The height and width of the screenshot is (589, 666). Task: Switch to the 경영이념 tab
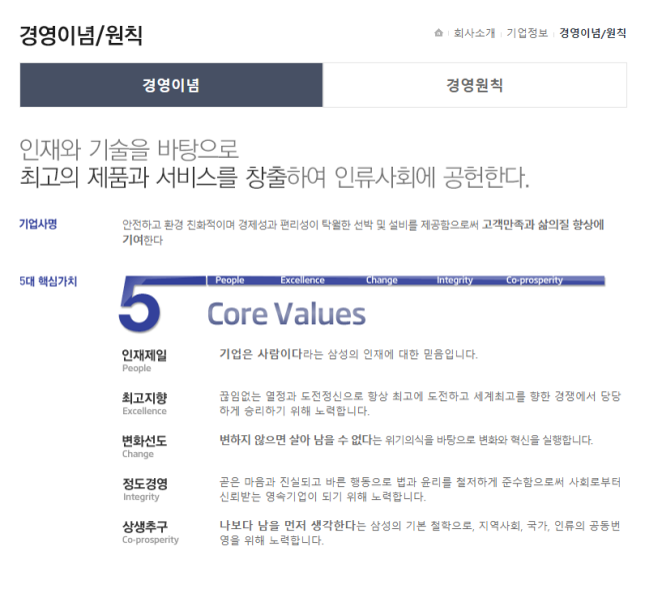pyautogui.click(x=171, y=85)
